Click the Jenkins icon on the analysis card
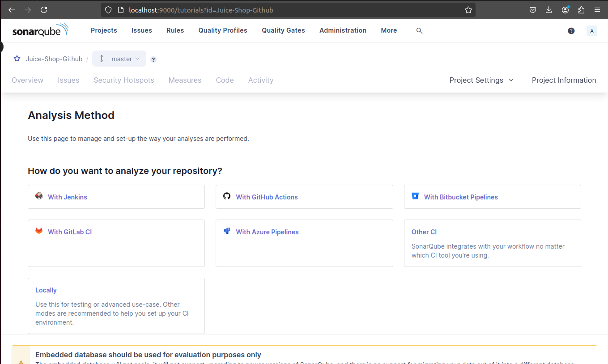This screenshot has width=608, height=364. (39, 195)
